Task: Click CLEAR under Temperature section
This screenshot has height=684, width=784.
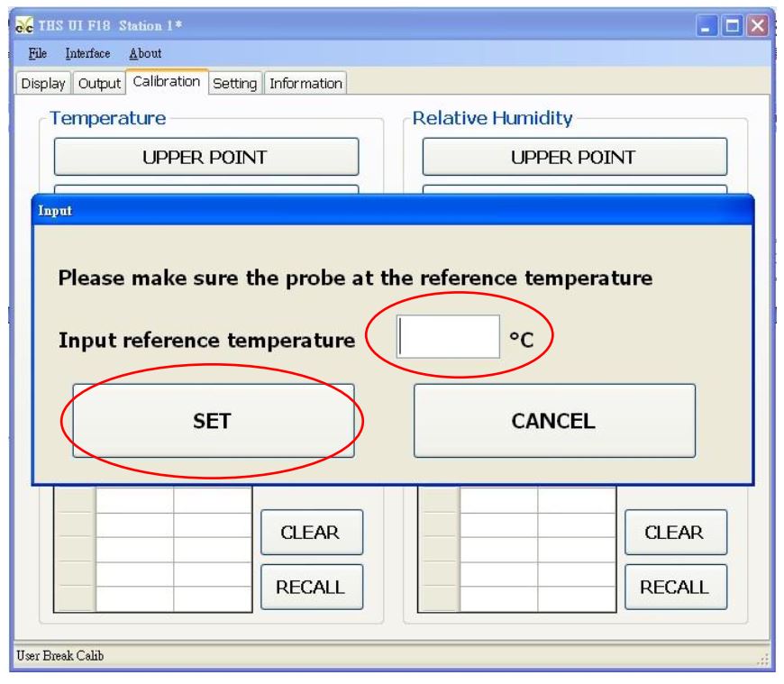Action: click(312, 533)
